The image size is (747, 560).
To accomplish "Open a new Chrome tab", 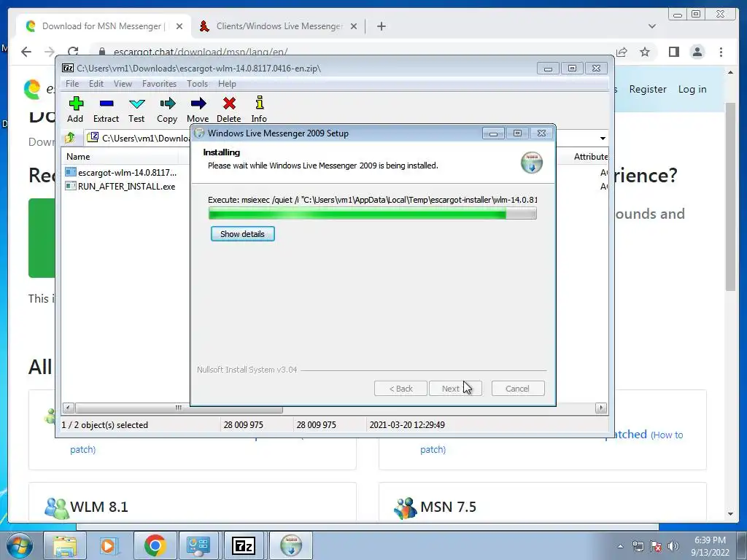I will tap(381, 26).
